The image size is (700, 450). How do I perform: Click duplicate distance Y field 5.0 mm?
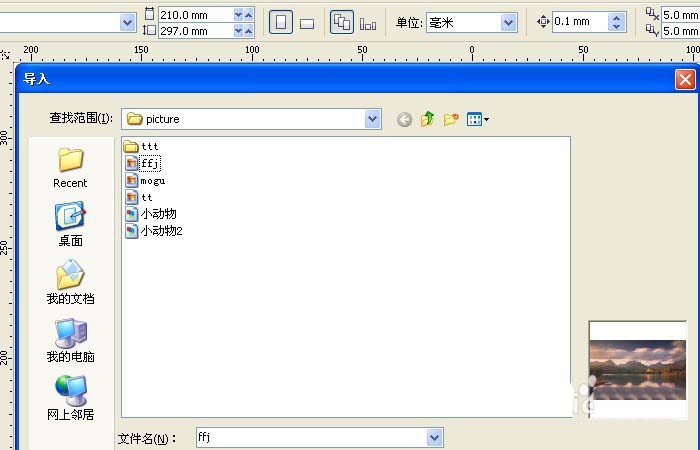click(680, 31)
